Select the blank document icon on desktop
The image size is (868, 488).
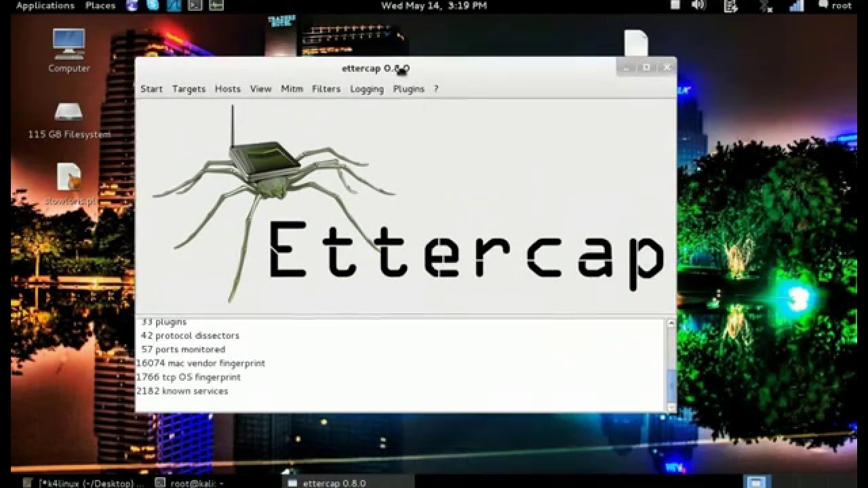635,42
